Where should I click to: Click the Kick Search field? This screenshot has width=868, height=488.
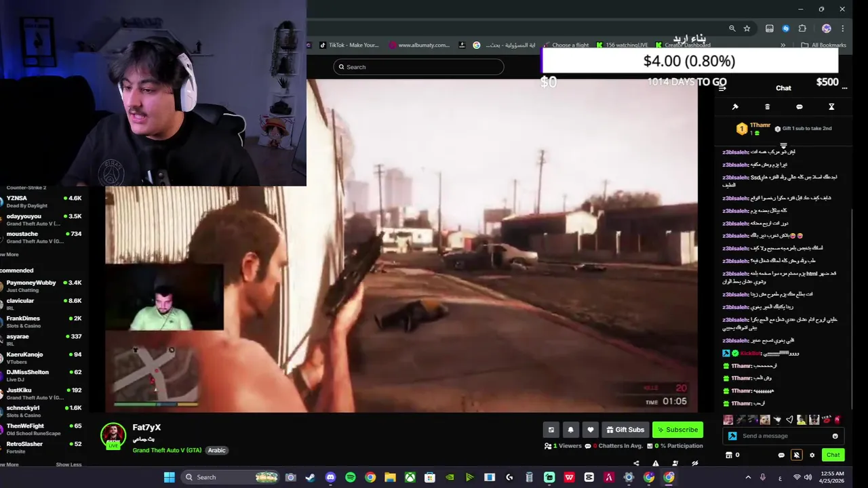click(x=418, y=67)
